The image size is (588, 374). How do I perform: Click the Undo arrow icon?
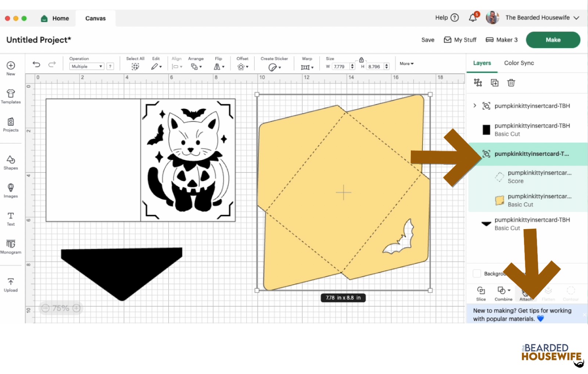(36, 64)
